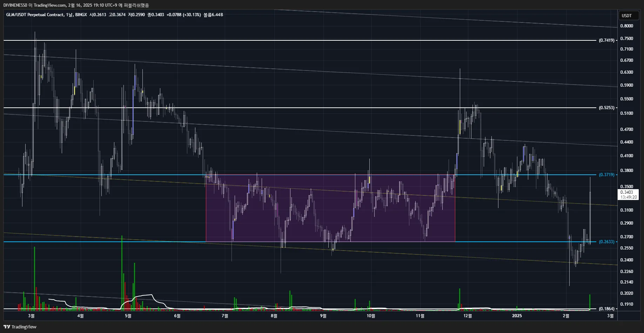This screenshot has width=644, height=333.
Task: Click the high value 고0.3674
Action: tap(117, 15)
